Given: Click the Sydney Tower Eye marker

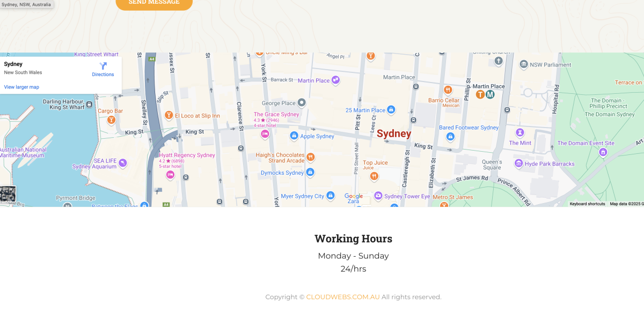Looking at the screenshot, I should click(378, 196).
